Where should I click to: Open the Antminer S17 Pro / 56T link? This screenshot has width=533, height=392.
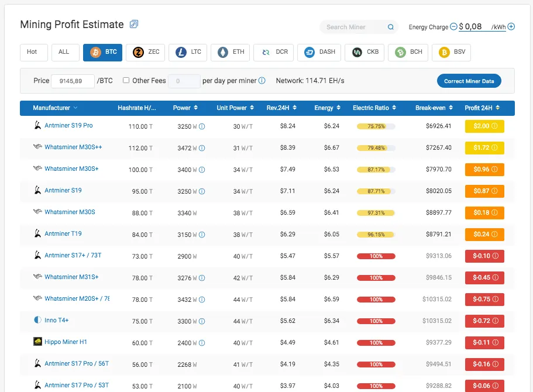click(x=77, y=363)
